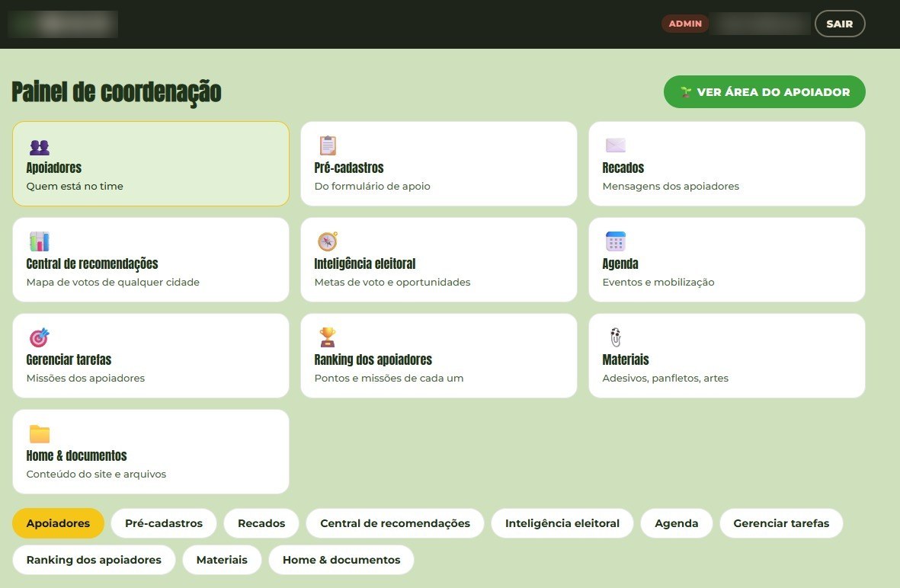Open the Materiais card title
The width and height of the screenshot is (900, 588).
tap(626, 360)
